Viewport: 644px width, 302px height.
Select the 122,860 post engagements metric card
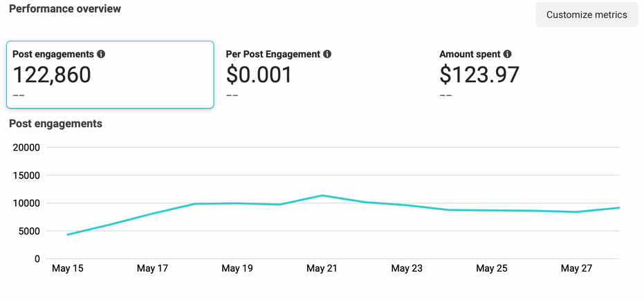(x=110, y=75)
